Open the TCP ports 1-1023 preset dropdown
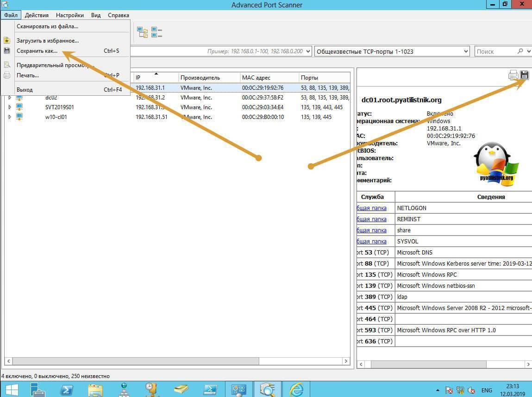 pyautogui.click(x=465, y=51)
